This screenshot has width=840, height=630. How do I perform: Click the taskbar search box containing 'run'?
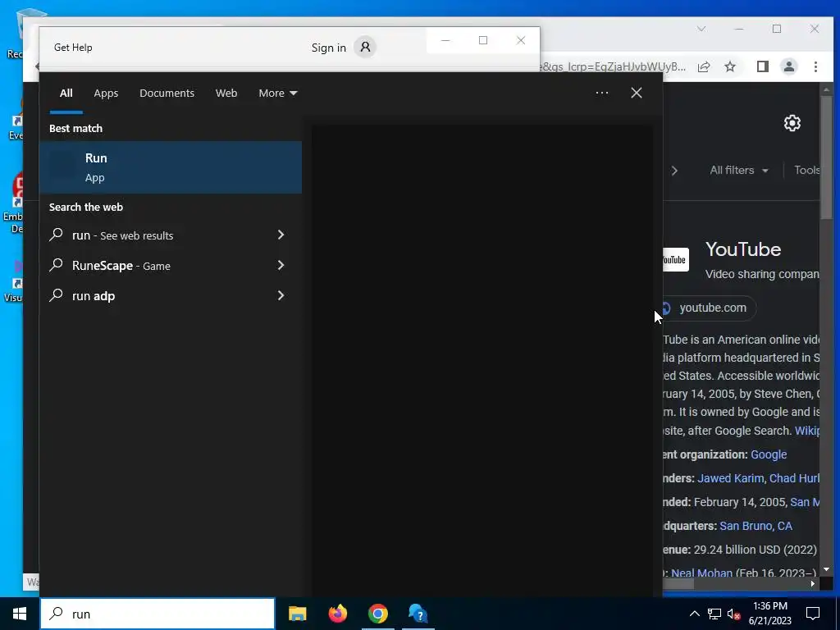tap(158, 614)
